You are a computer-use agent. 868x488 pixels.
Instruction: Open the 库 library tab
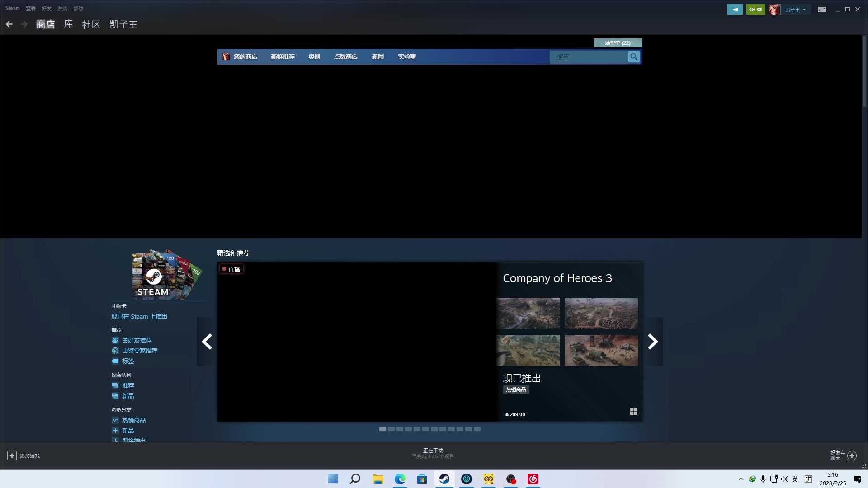(68, 24)
